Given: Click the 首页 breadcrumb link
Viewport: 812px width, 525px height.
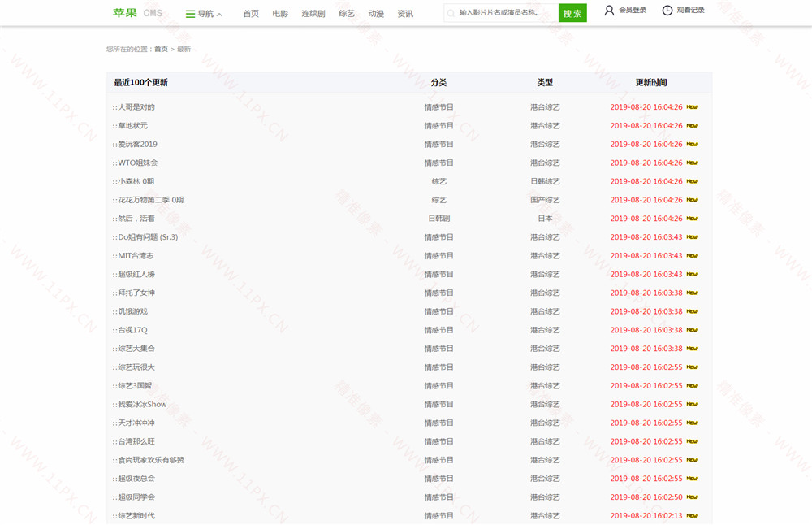Looking at the screenshot, I should tap(161, 50).
